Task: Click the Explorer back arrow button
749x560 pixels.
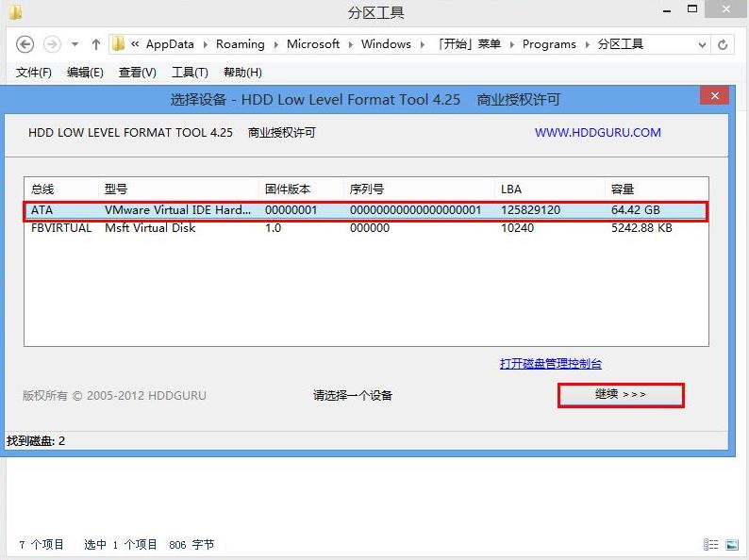Action: tap(25, 44)
